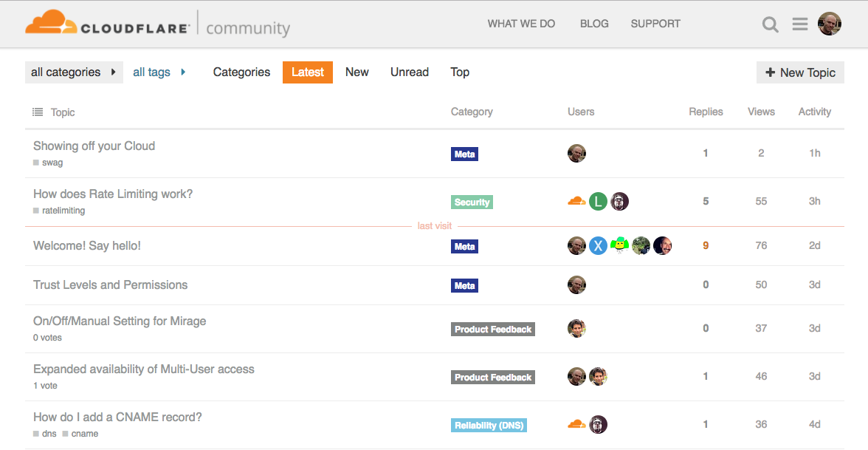Open the profile avatar in the header

coord(830,24)
